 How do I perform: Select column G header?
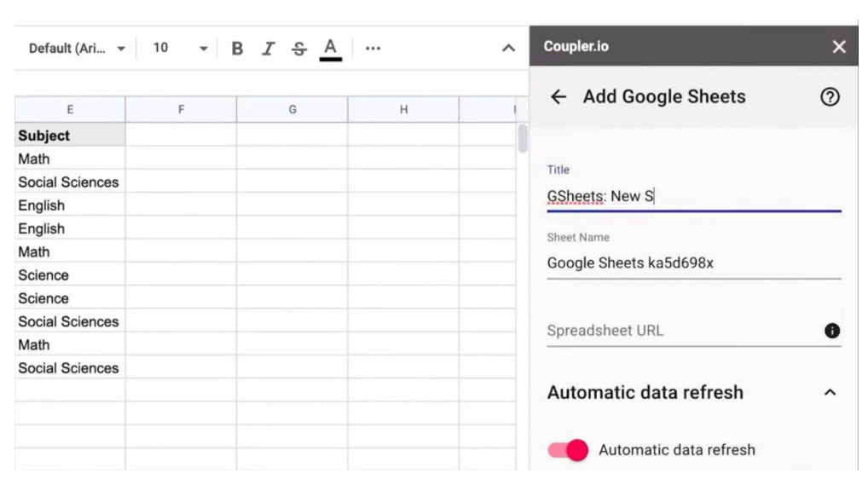coord(292,110)
